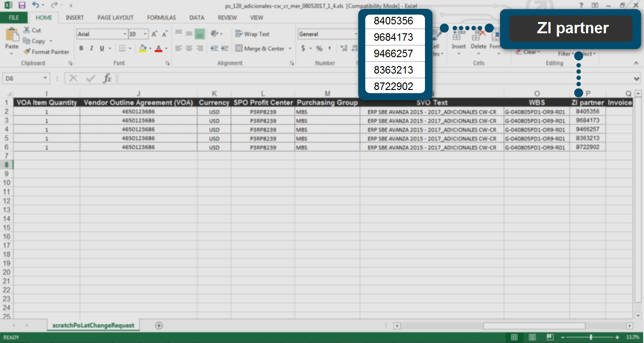The height and width of the screenshot is (343, 644).
Task: Switch to Page Layout view in status bar
Action: pos(532,337)
